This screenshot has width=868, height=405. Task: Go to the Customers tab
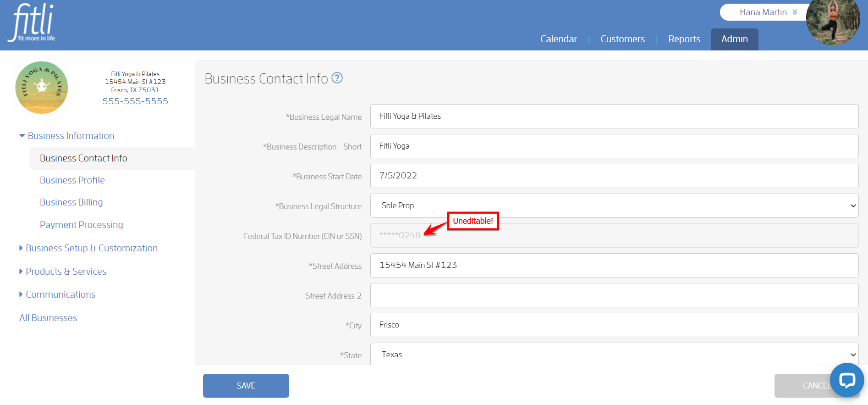tap(622, 39)
